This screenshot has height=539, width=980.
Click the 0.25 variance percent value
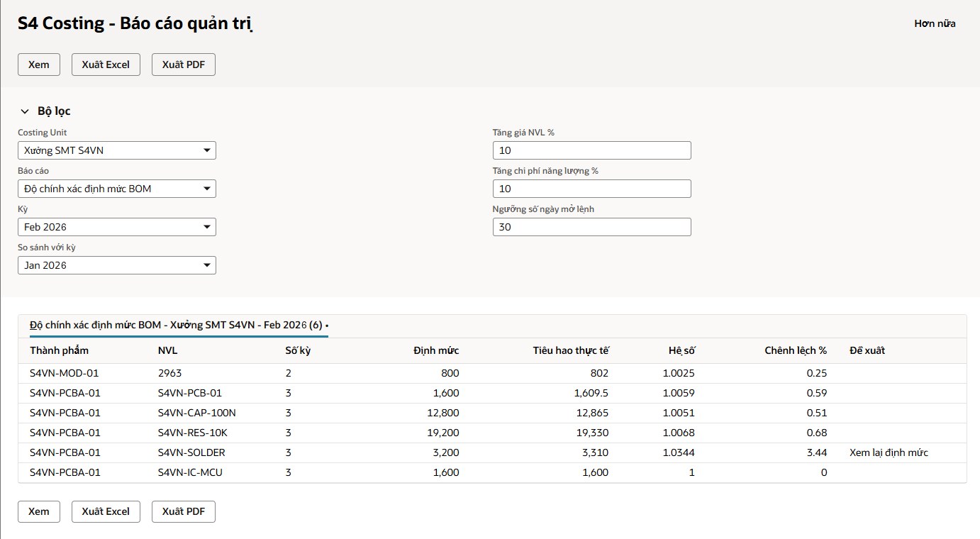[x=817, y=373]
